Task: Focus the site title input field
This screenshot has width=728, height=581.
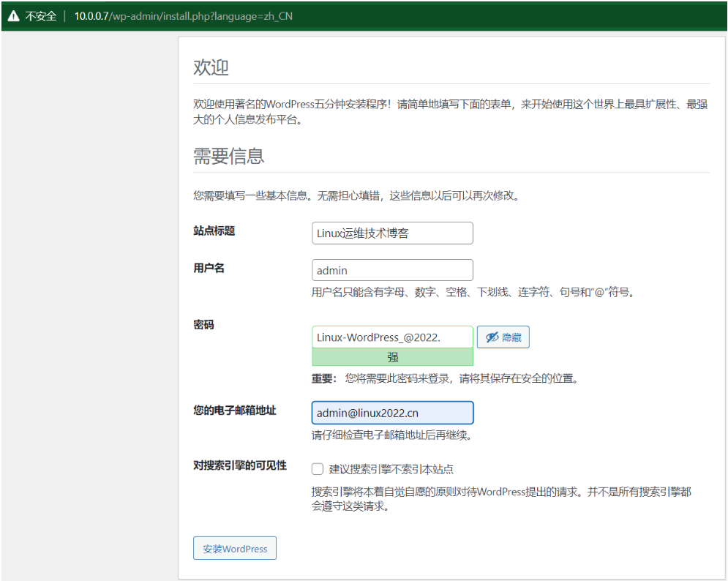Action: (392, 233)
